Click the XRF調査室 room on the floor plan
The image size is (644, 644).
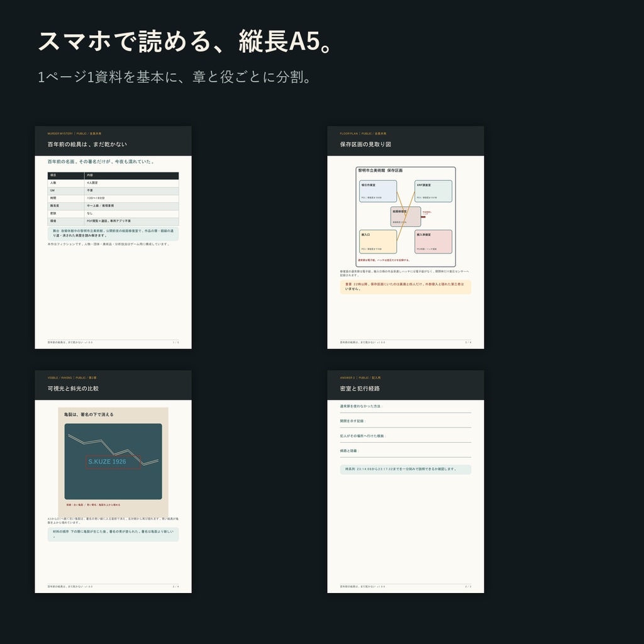click(x=433, y=191)
